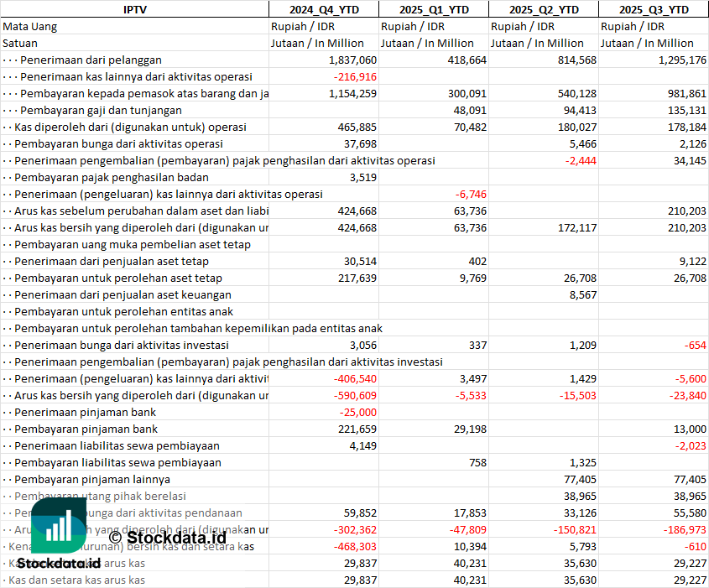The width and height of the screenshot is (709, 588).
Task: Click the value 10,394
Action: click(470, 546)
